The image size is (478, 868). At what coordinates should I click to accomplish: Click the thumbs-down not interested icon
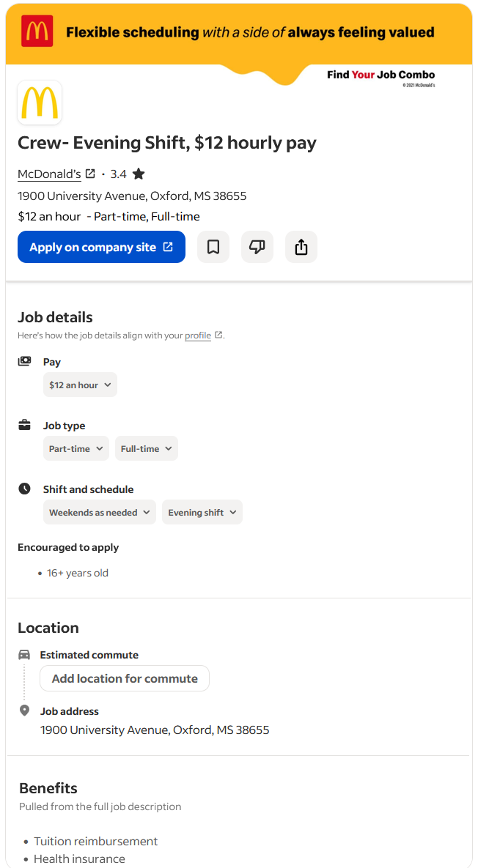click(257, 247)
